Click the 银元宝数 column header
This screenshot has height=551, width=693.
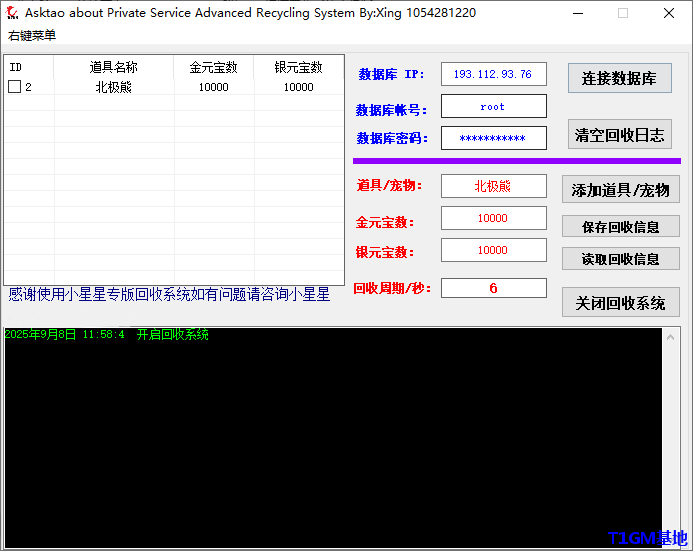tap(298, 67)
